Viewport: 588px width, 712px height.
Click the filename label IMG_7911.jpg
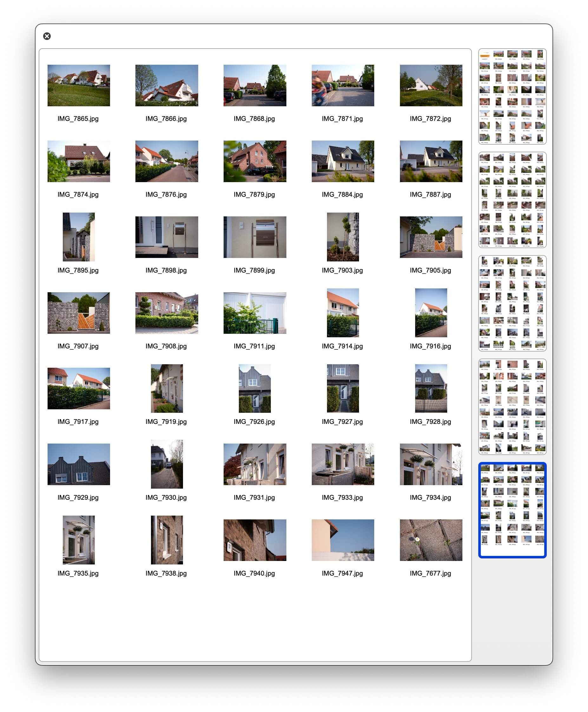point(254,346)
